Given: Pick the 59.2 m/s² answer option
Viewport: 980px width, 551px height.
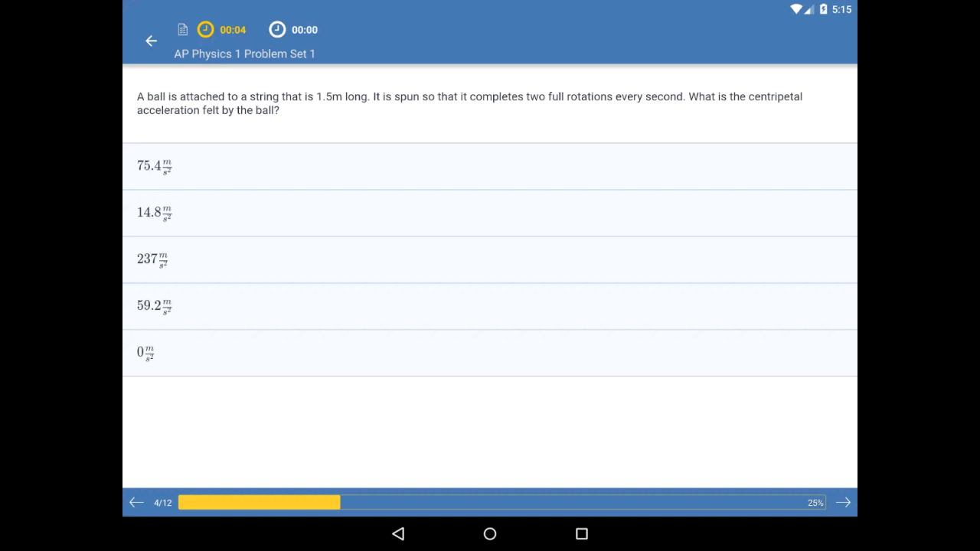Looking at the screenshot, I should coord(490,306).
